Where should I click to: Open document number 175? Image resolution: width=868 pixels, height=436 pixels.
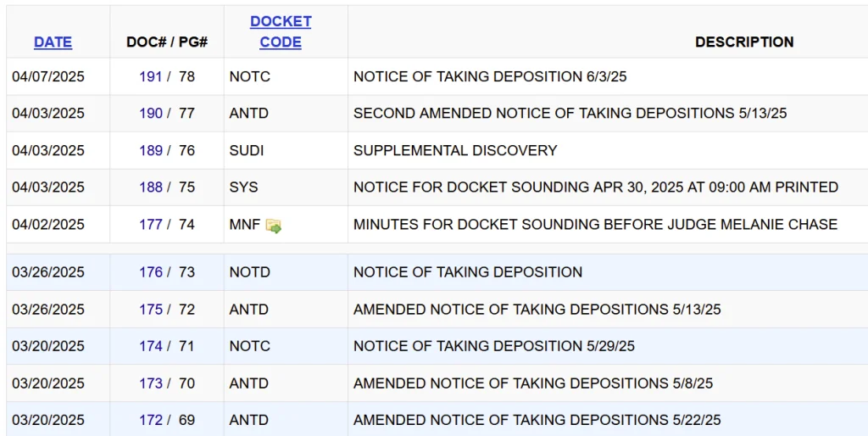150,310
